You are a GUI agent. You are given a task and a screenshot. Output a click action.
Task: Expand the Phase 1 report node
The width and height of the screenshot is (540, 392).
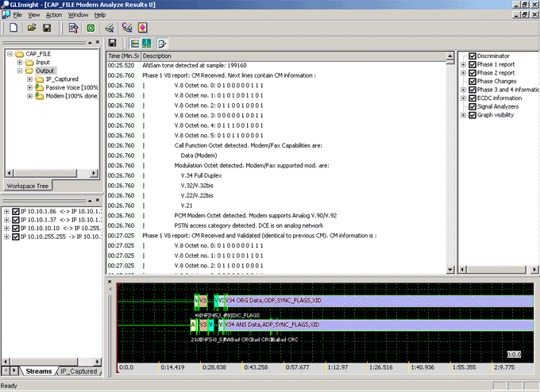pos(463,64)
